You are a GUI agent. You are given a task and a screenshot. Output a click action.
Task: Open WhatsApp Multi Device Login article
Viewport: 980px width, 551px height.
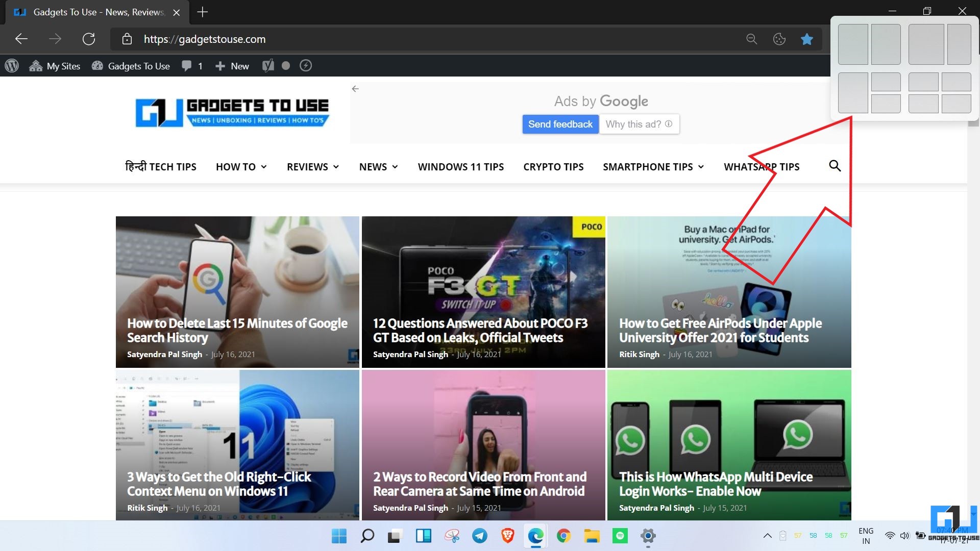pos(716,484)
